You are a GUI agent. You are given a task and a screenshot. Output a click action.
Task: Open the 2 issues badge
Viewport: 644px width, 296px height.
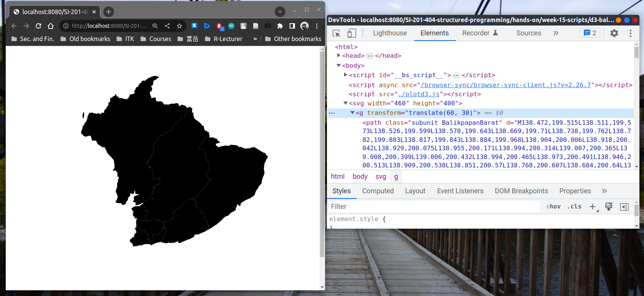(590, 33)
